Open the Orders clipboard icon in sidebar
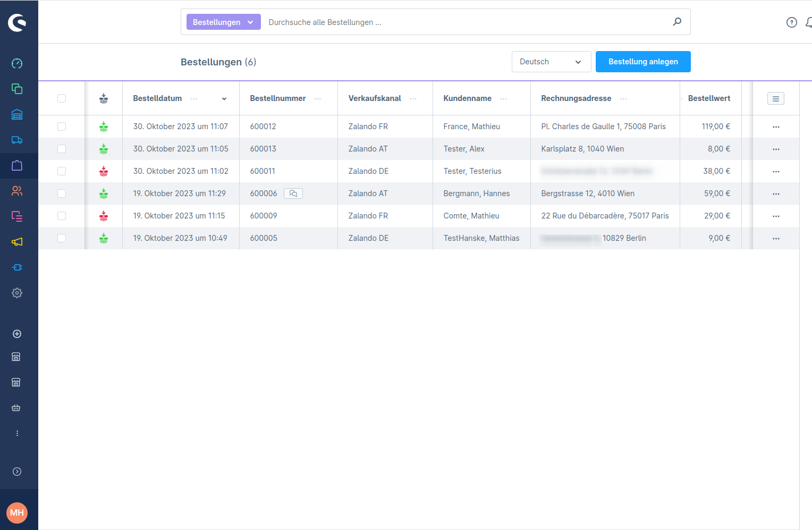The height and width of the screenshot is (530, 812). click(17, 165)
